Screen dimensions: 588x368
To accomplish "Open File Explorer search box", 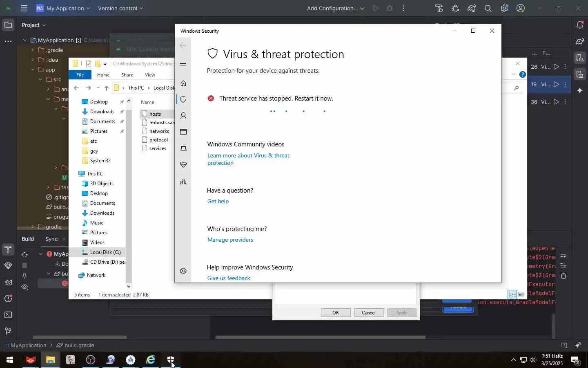I will pyautogui.click(x=512, y=88).
